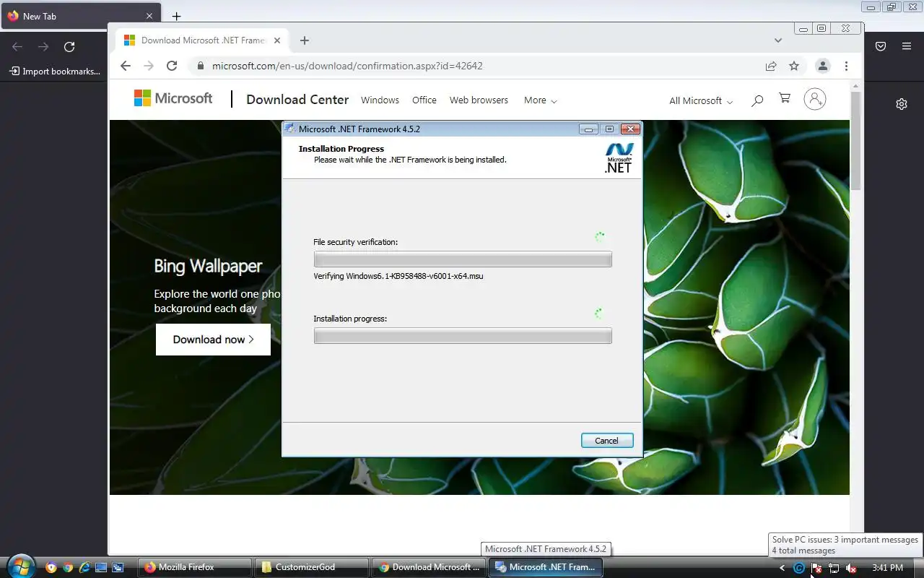Open a new tab in Chrome
The image size is (924, 578).
pyautogui.click(x=305, y=40)
